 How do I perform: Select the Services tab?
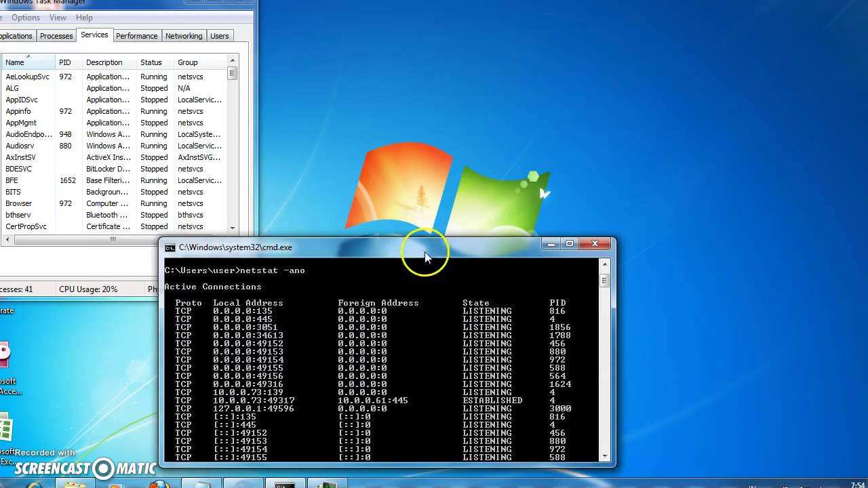click(x=94, y=35)
